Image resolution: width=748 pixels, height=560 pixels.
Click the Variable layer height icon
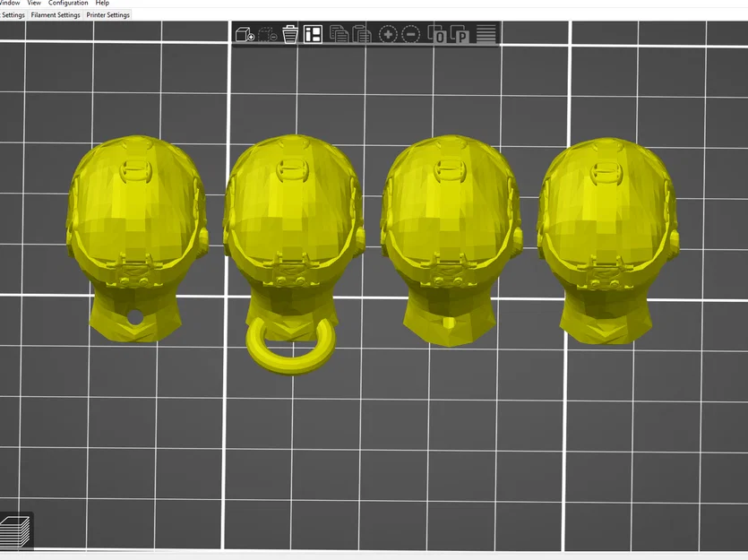486,34
